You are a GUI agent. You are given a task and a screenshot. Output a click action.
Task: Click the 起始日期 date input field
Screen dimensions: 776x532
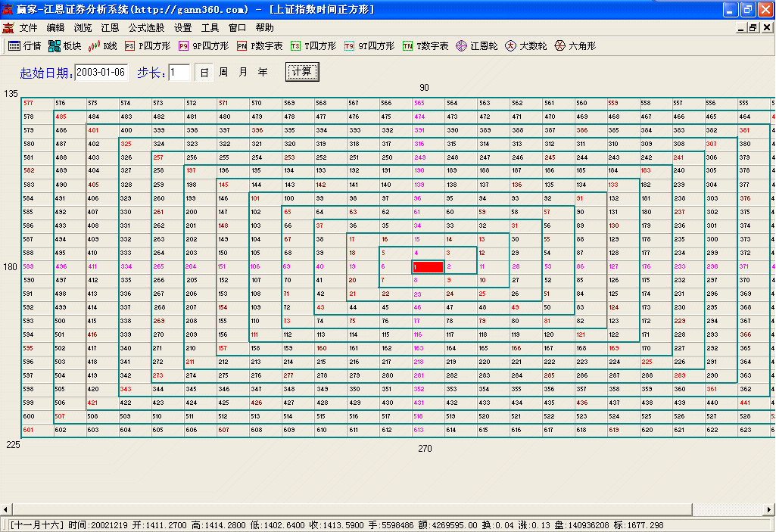point(101,73)
